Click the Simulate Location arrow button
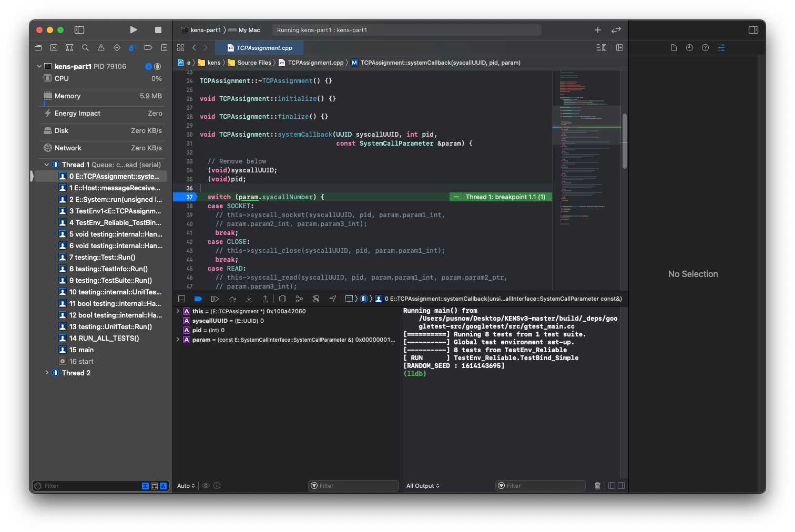This screenshot has height=532, width=795. (333, 299)
